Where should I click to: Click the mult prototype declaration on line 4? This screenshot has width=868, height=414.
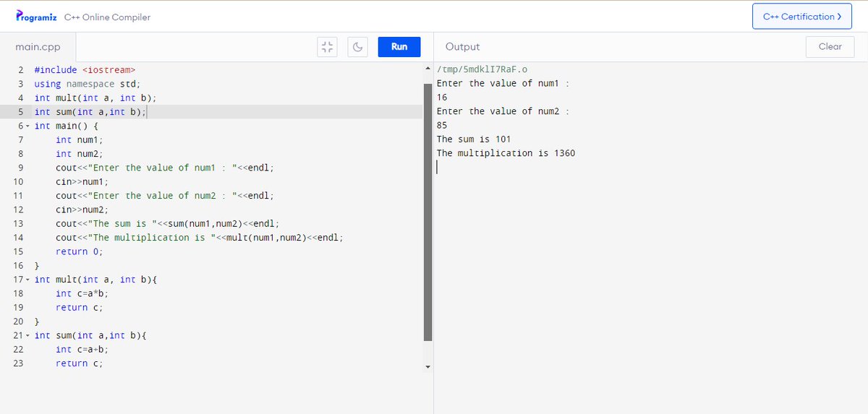point(95,98)
